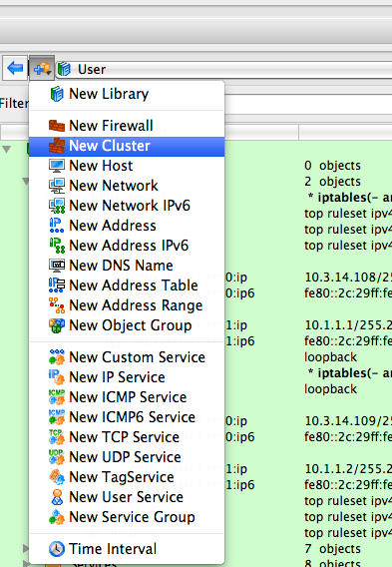Choose New Library menu entry
Screen dimensions: 392x567
109,94
